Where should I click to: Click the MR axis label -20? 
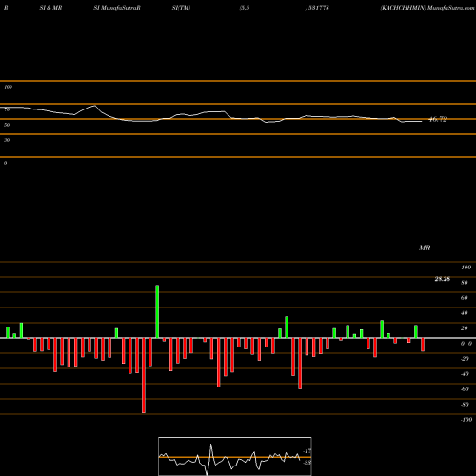[465, 359]
